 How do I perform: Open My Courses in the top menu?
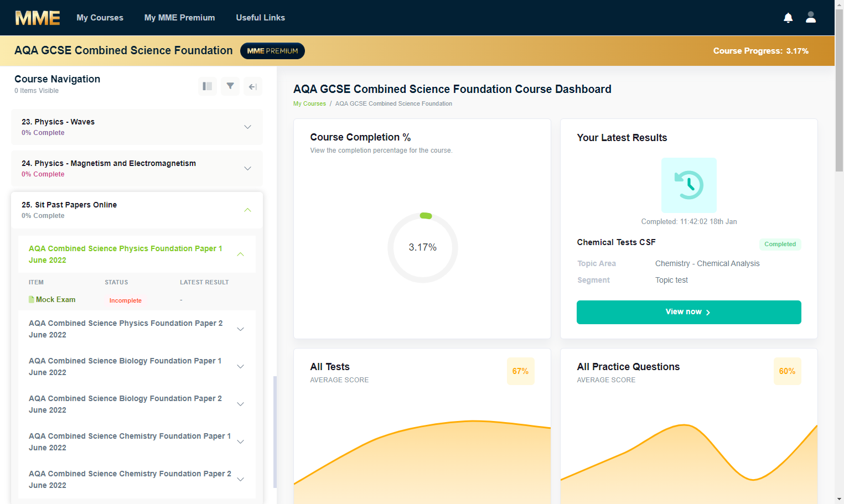100,18
